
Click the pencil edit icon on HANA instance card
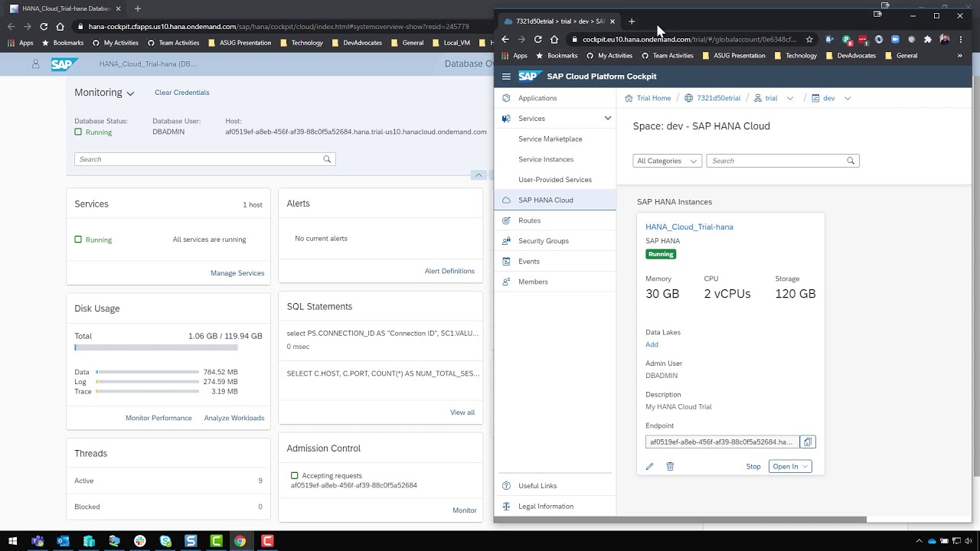(x=650, y=466)
